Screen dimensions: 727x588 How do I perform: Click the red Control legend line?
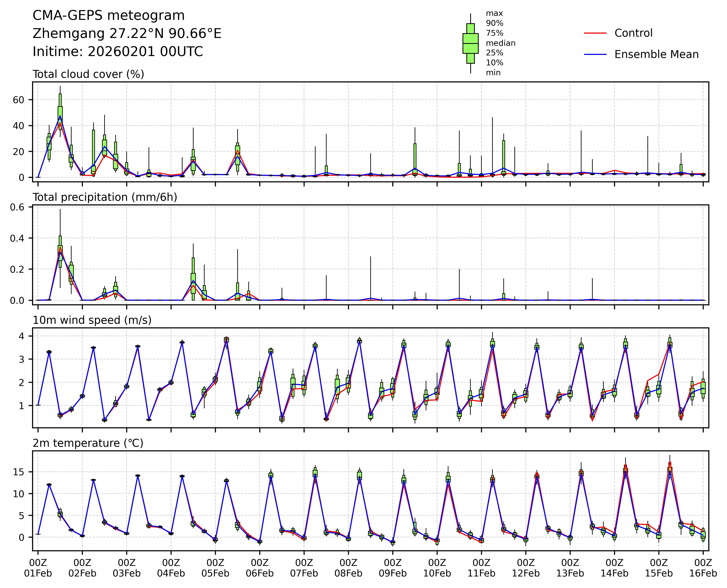595,33
